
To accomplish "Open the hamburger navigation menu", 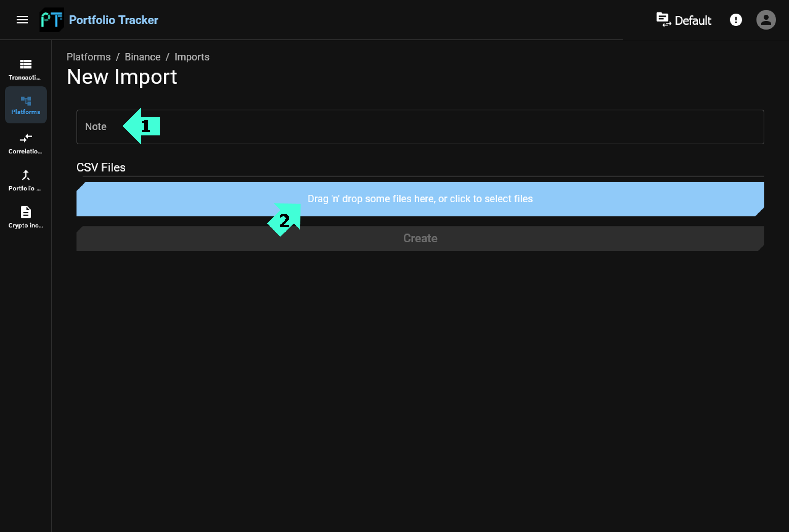I will pyautogui.click(x=22, y=20).
